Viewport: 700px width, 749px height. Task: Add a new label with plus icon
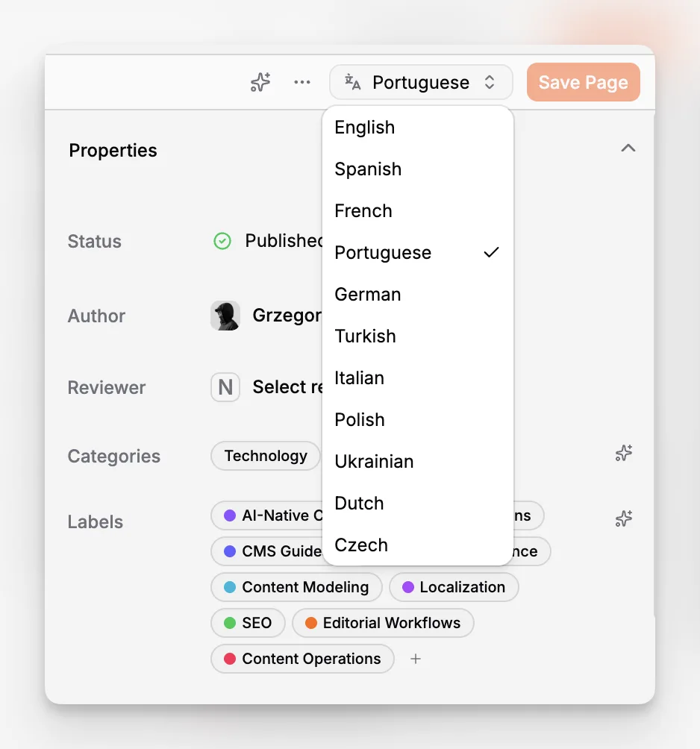point(416,659)
